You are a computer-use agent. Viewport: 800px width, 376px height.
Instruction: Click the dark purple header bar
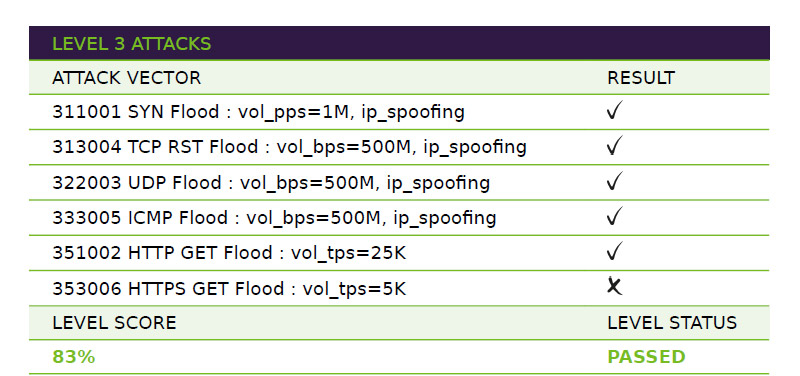[x=399, y=43]
